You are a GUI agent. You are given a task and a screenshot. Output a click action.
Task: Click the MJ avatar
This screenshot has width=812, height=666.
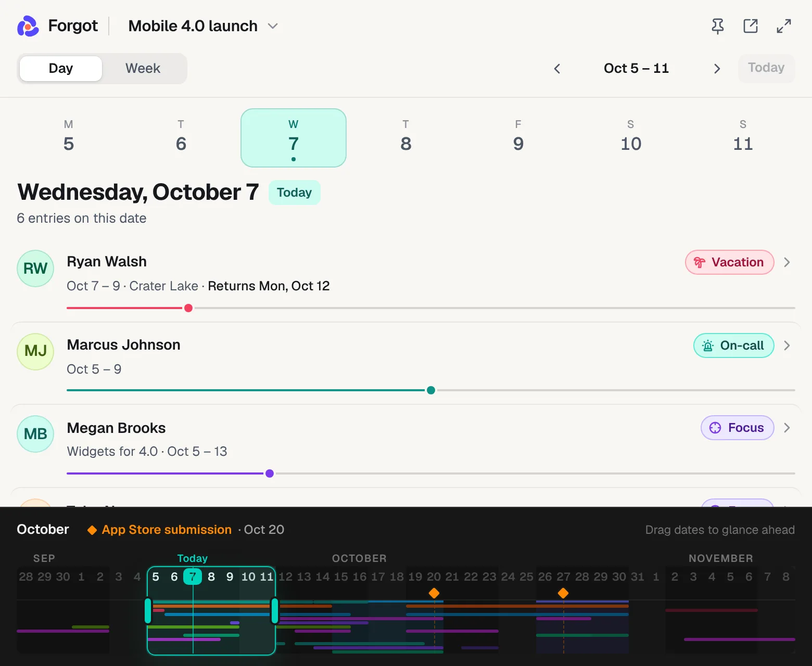pyautogui.click(x=35, y=351)
